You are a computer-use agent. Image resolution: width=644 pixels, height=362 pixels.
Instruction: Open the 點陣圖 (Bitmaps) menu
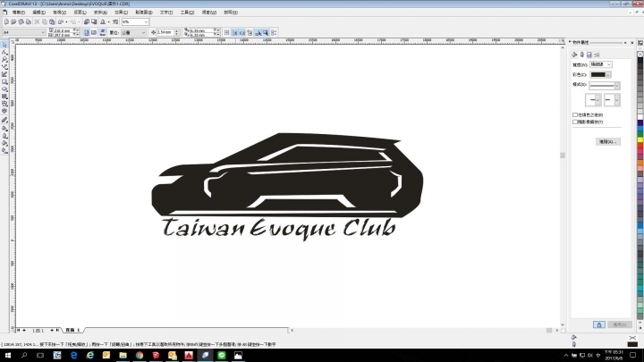144,13
